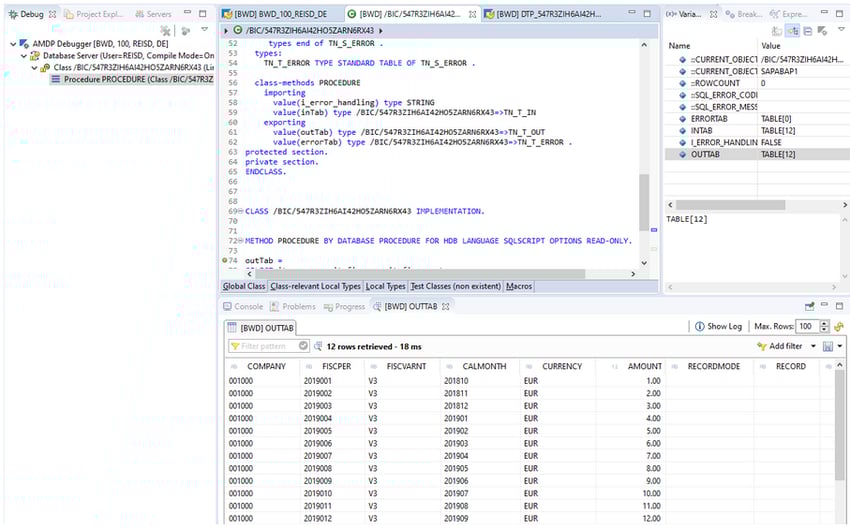Image resolution: width=850 pixels, height=529 pixels.
Task: Switch to the Global Class tab
Action: pos(244,286)
